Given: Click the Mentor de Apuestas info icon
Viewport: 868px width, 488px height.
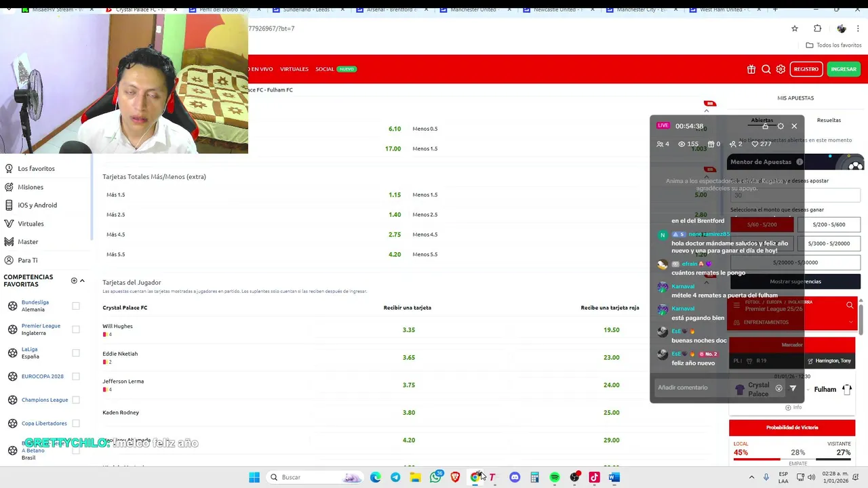Looking at the screenshot, I should [800, 162].
